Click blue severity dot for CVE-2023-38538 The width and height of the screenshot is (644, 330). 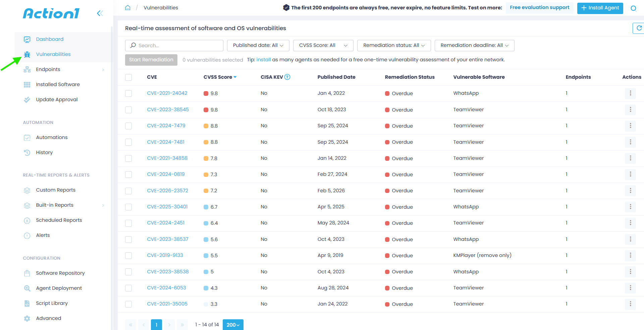pos(206,272)
